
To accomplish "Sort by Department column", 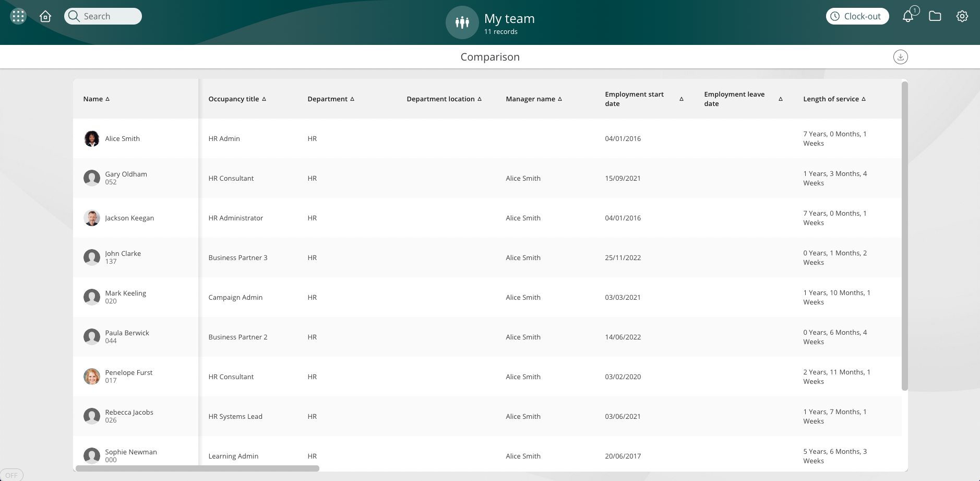I will coord(331,99).
